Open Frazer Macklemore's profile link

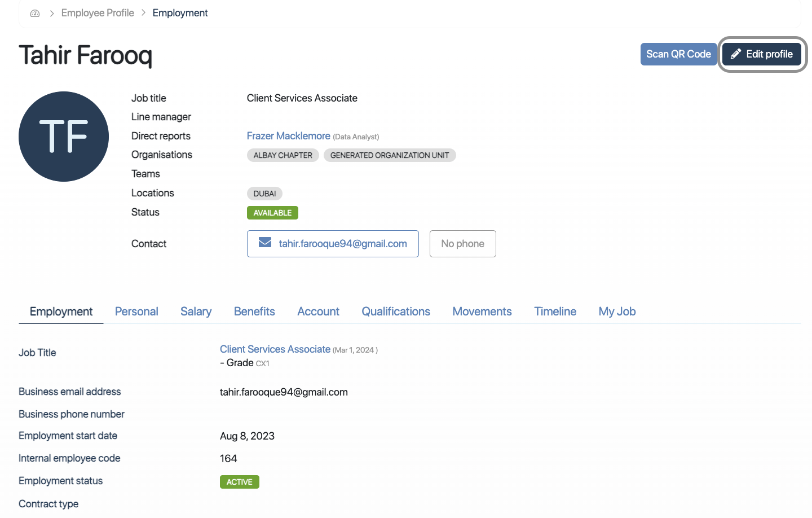click(x=288, y=136)
